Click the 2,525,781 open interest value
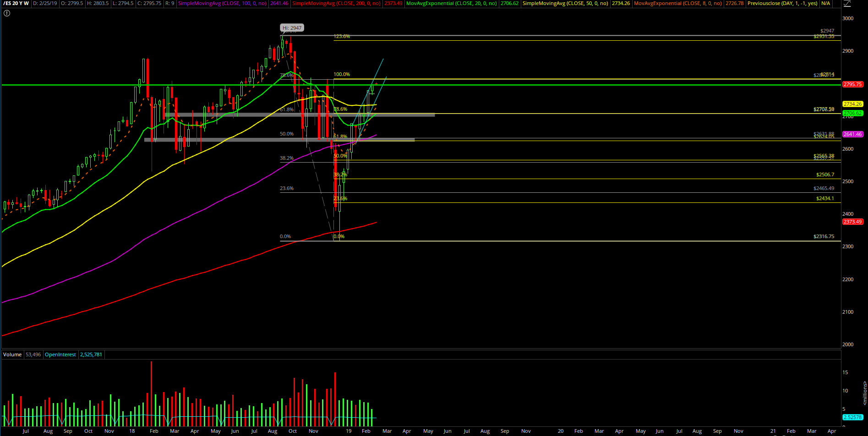868x436 pixels. (x=91, y=354)
